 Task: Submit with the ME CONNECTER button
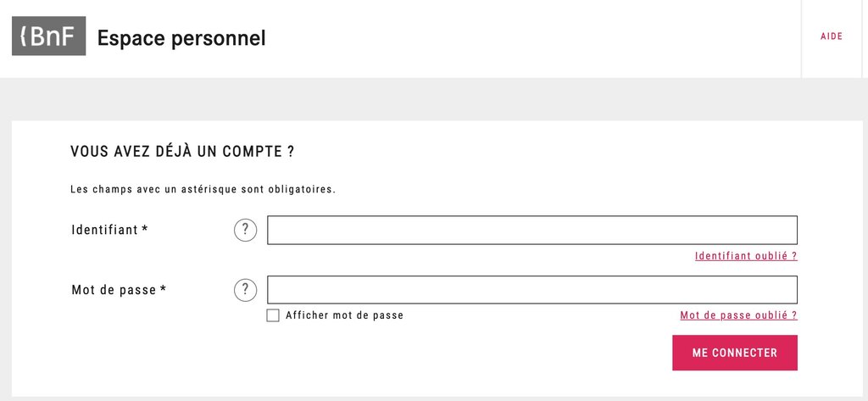(735, 353)
